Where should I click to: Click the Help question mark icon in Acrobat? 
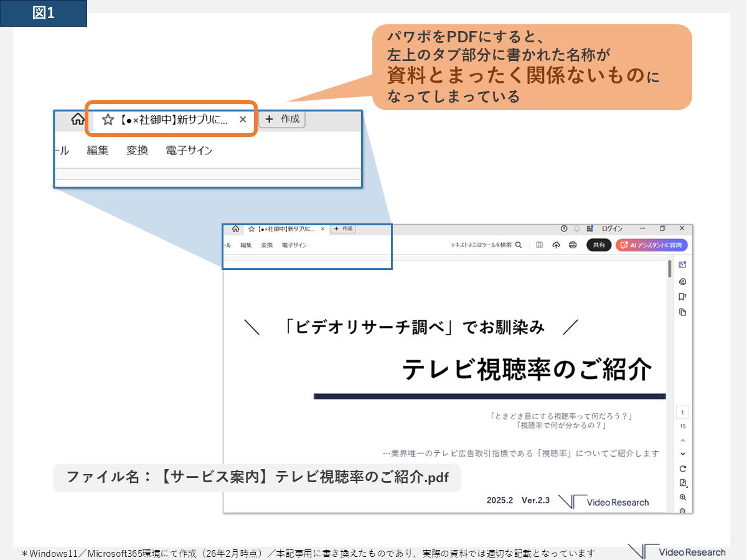coord(564,228)
